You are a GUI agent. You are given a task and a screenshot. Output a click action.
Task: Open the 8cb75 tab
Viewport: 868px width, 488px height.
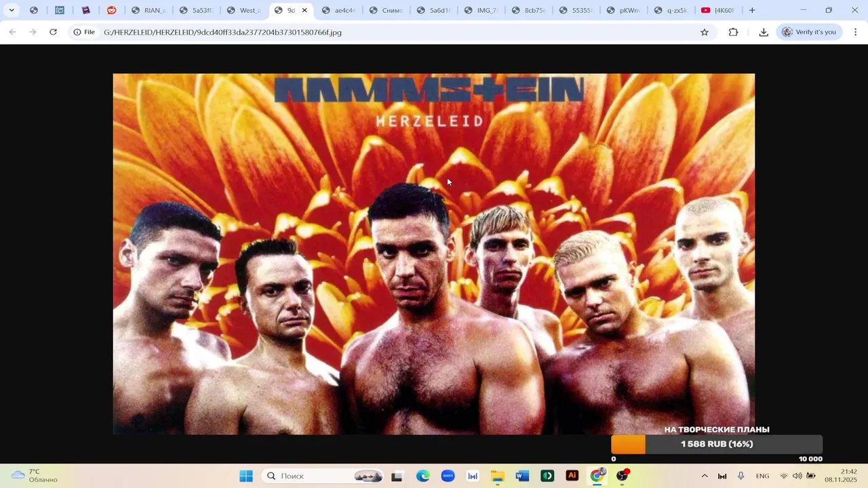530,10
